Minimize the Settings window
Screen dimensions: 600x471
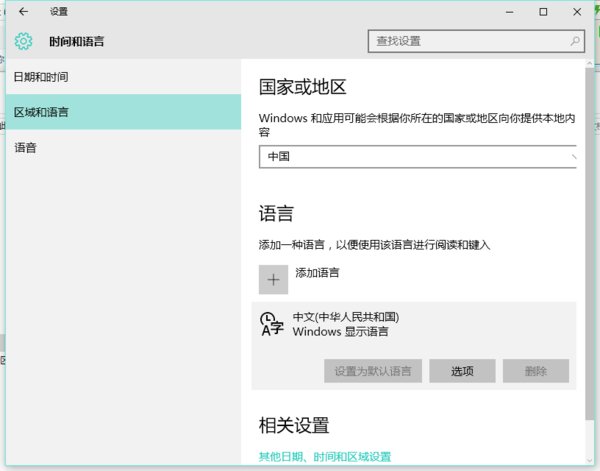point(509,12)
